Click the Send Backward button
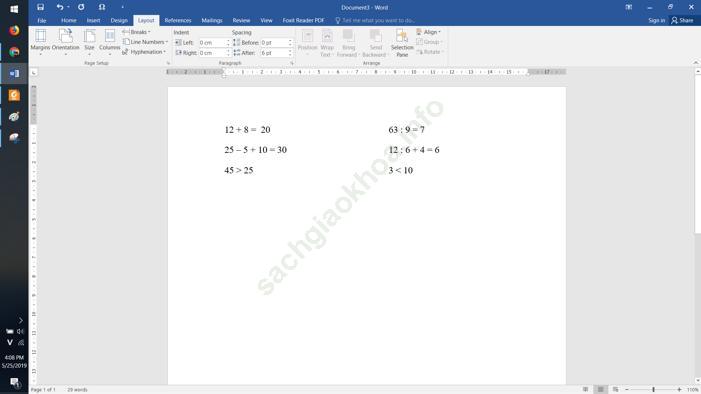 (375, 42)
